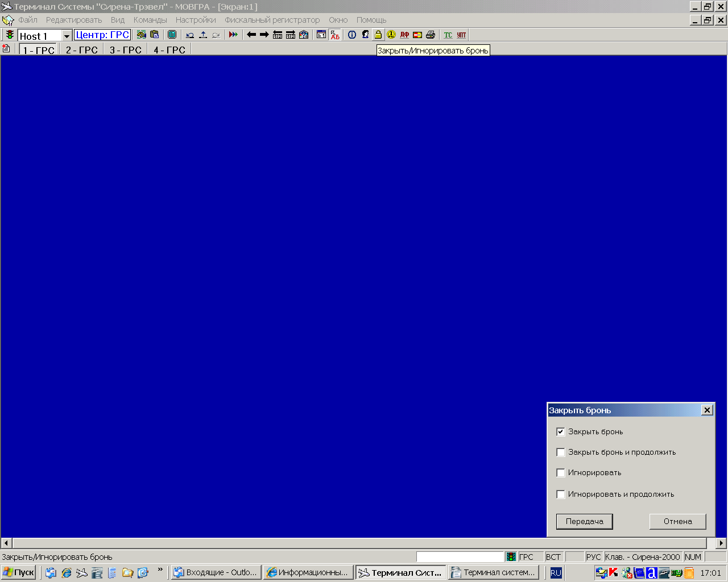Image resolution: width=728 pixels, height=582 pixels.
Task: Click the teal document list toolbar icon
Action: point(172,35)
